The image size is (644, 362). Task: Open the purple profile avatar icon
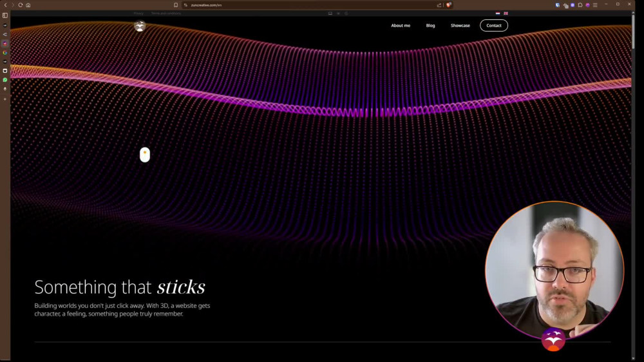tap(588, 5)
